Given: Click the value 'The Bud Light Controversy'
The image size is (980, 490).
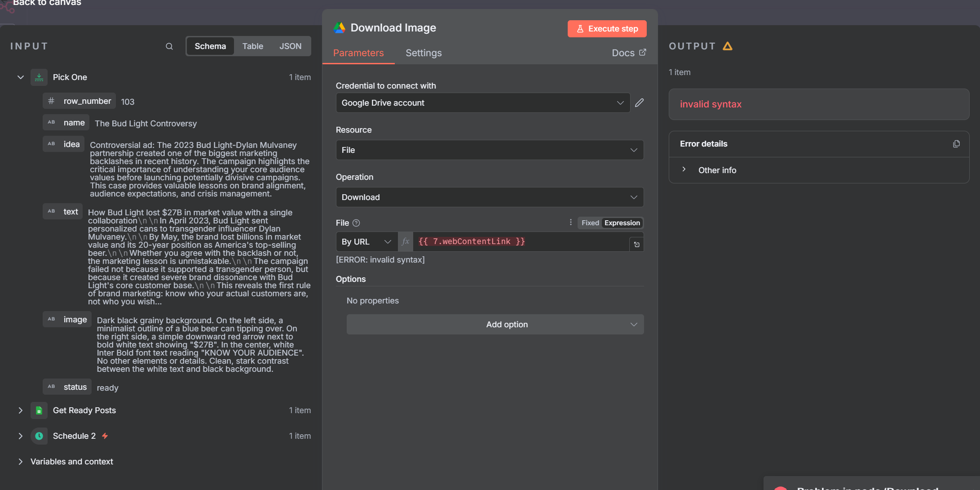Looking at the screenshot, I should pyautogui.click(x=146, y=124).
